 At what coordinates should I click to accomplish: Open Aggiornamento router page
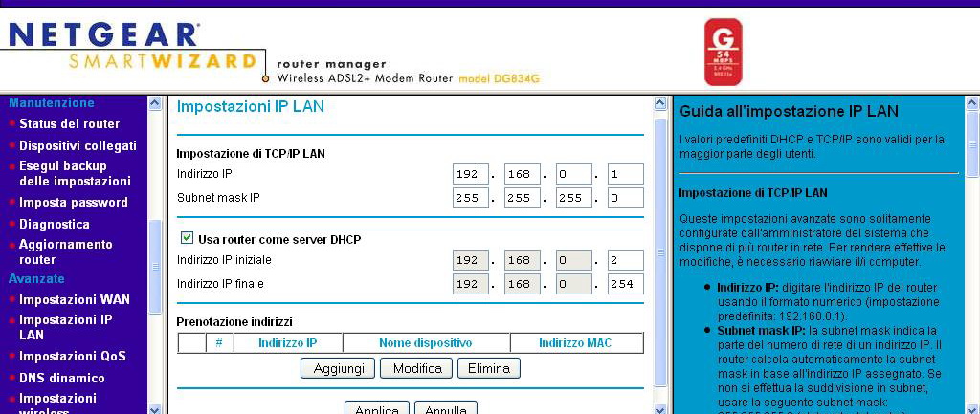66,251
